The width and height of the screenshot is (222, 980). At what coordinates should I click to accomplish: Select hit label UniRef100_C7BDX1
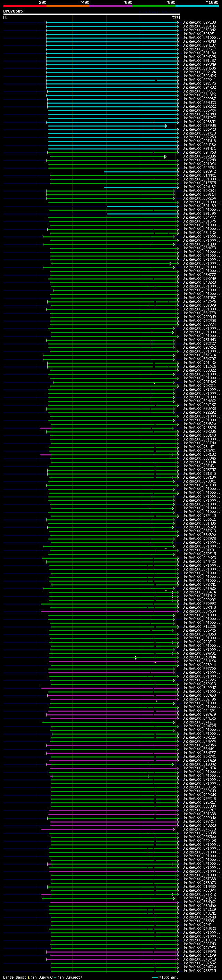pyautogui.click(x=199, y=481)
